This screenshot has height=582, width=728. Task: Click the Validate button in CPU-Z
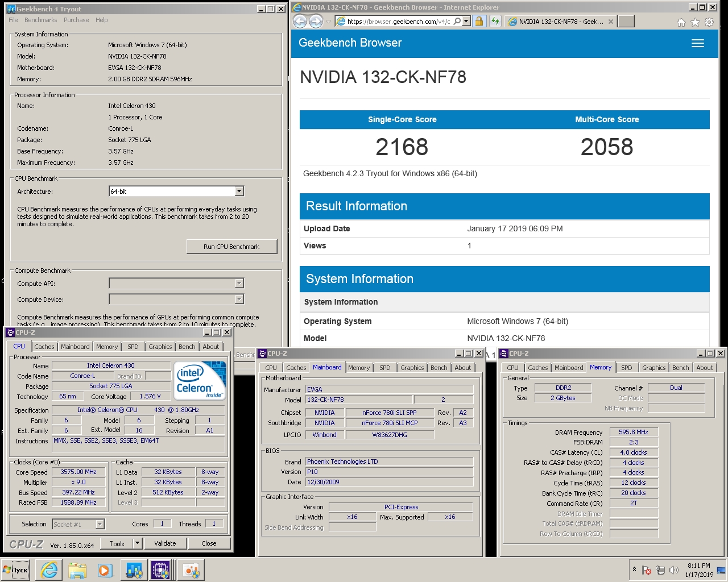(165, 543)
